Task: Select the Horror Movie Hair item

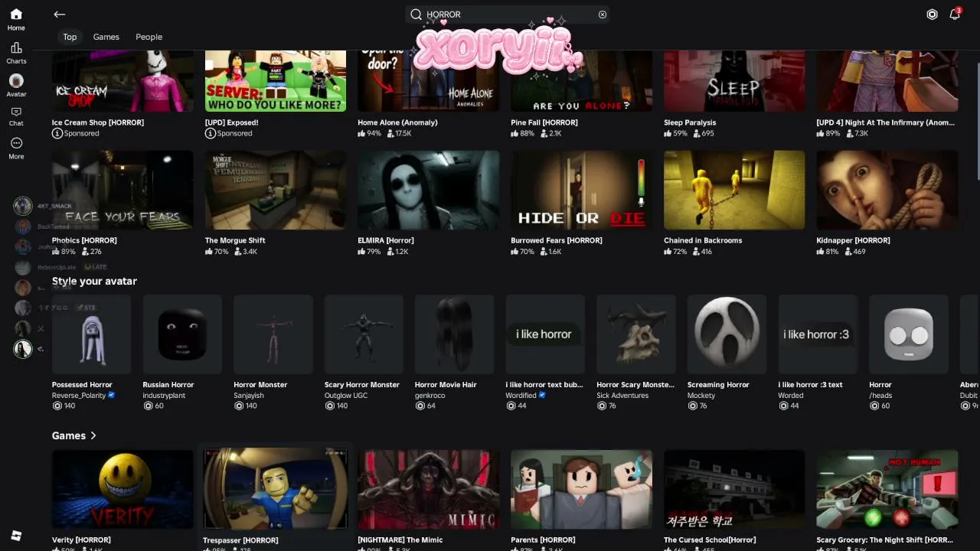Action: click(455, 334)
